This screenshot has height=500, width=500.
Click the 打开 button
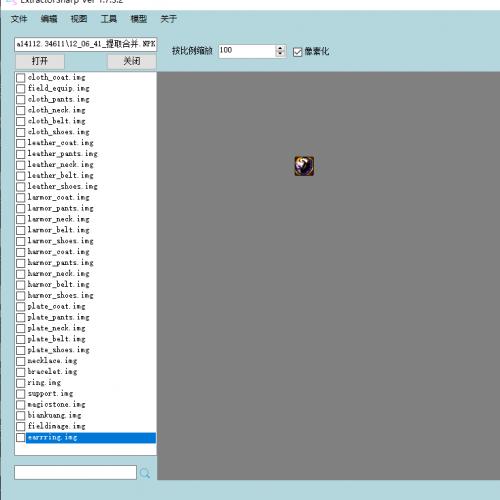(40, 61)
